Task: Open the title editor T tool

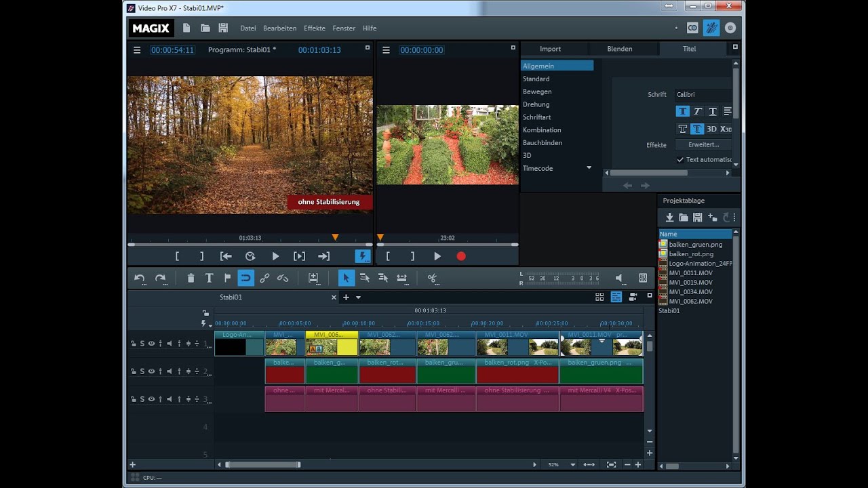Action: [209, 278]
